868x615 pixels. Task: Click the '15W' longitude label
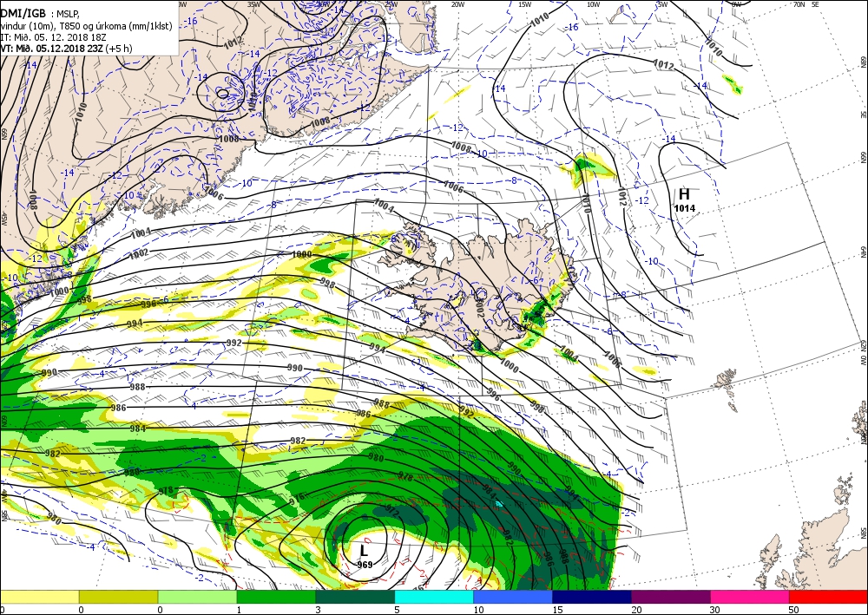(525, 4)
